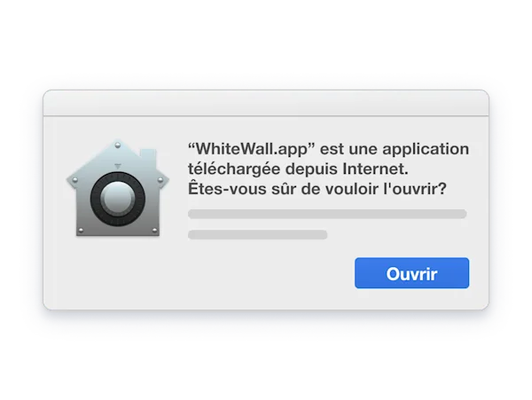Click the dialog's empty title bar
The image size is (532, 400).
266,103
